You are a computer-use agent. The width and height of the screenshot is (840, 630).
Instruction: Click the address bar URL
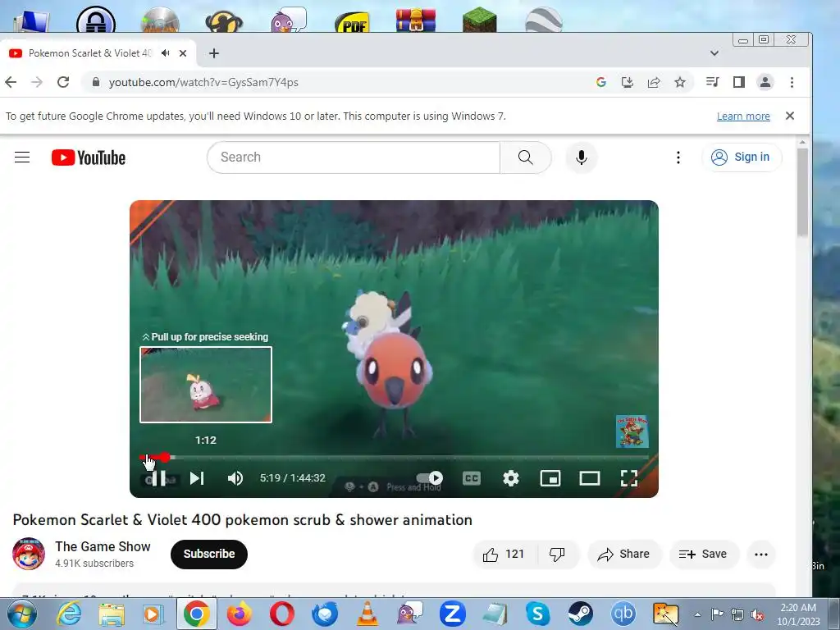[x=203, y=82]
